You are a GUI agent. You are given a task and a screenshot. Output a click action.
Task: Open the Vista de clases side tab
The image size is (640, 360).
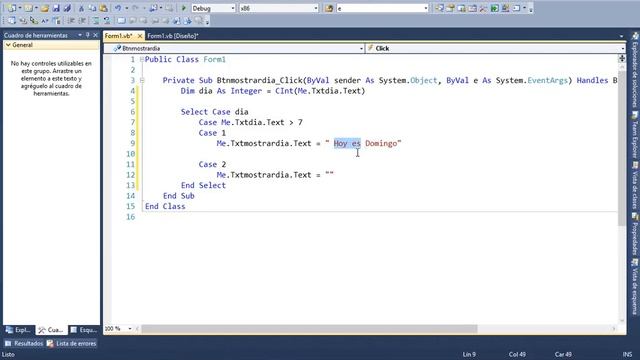click(635, 186)
